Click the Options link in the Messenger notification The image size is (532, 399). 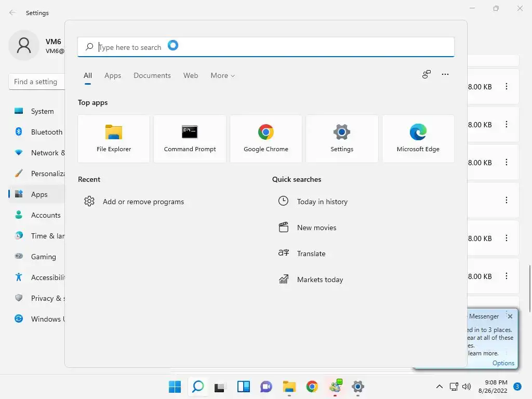point(503,363)
